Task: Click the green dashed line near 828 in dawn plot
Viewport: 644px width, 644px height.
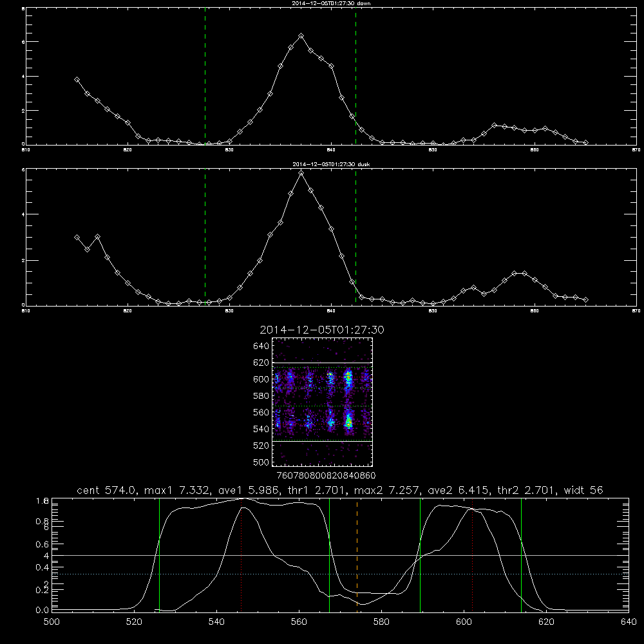Action: [x=205, y=78]
